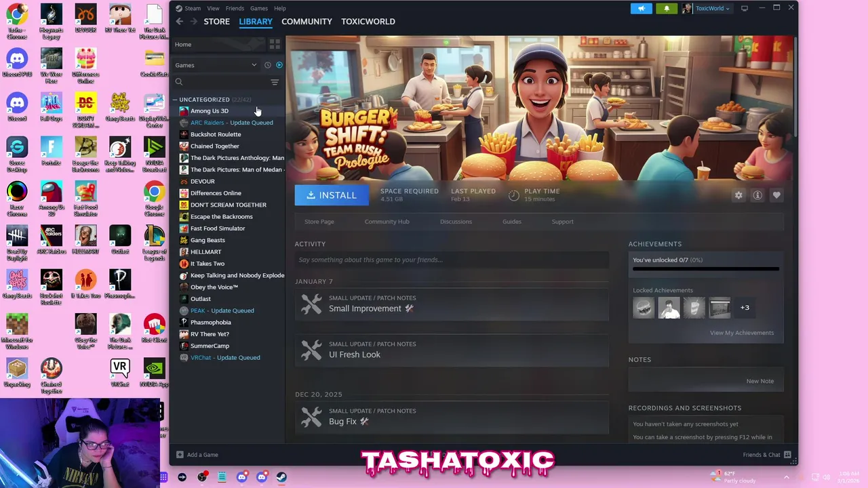868x488 pixels.
Task: Click the activity comment input box
Action: pos(452,260)
